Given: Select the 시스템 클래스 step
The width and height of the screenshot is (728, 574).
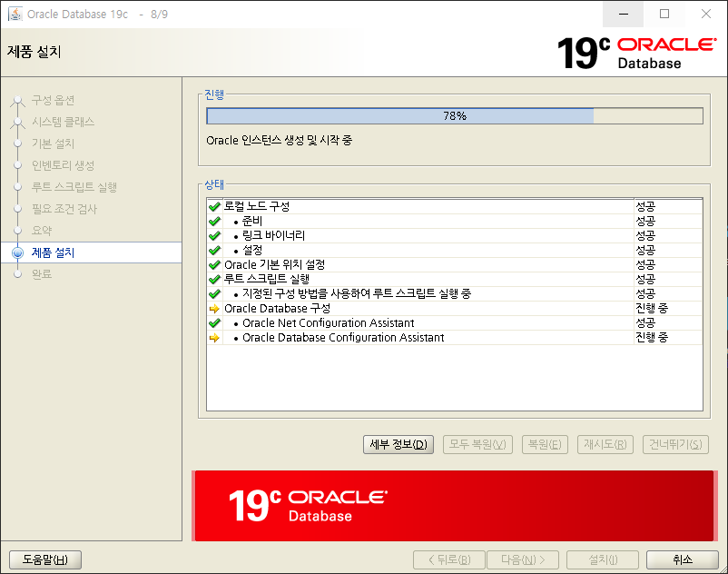Looking at the screenshot, I should coord(64,122).
